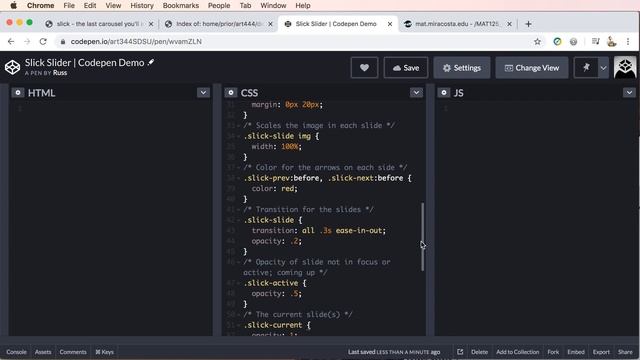Viewport: 640px width, 360px height.
Task: Click the 'opacity: .2;' CSS line
Action: 276,241
